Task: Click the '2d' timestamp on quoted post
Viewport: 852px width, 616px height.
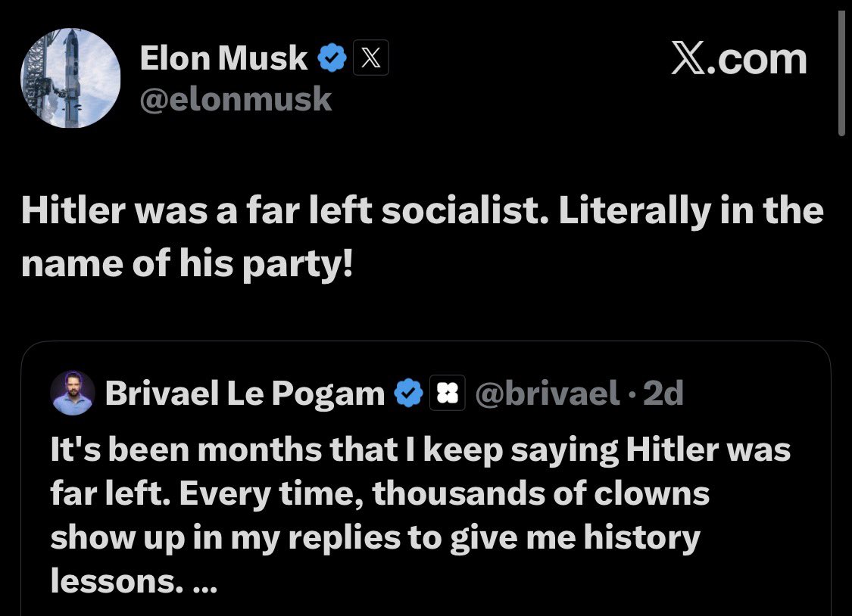Action: click(x=663, y=393)
